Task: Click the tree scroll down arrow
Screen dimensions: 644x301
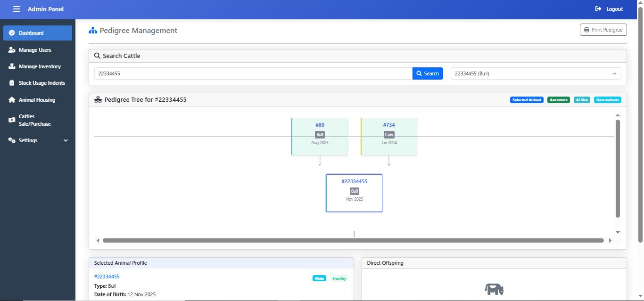Action: point(618,232)
